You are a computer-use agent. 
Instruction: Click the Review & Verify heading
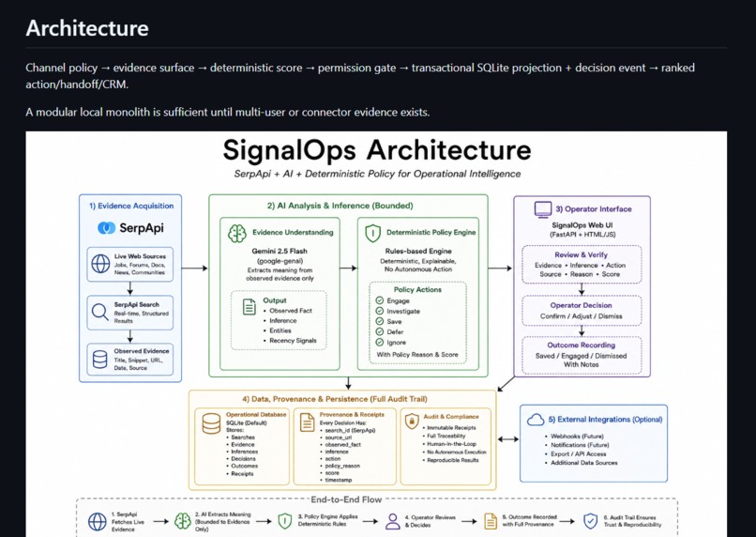581,255
